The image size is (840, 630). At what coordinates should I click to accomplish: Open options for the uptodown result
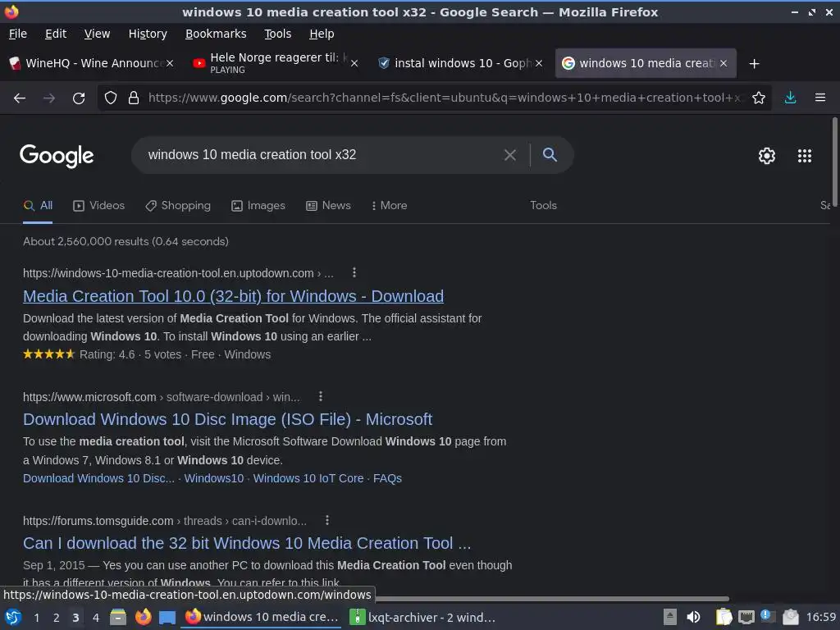click(354, 272)
